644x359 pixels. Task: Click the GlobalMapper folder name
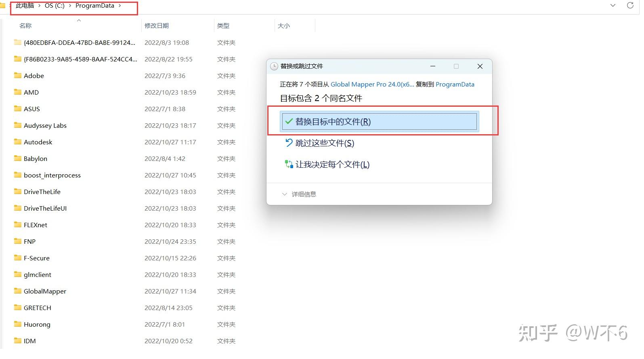click(x=45, y=291)
